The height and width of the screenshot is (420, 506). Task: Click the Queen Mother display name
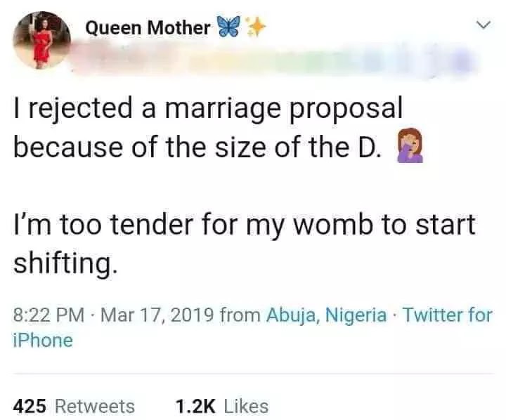coord(148,27)
